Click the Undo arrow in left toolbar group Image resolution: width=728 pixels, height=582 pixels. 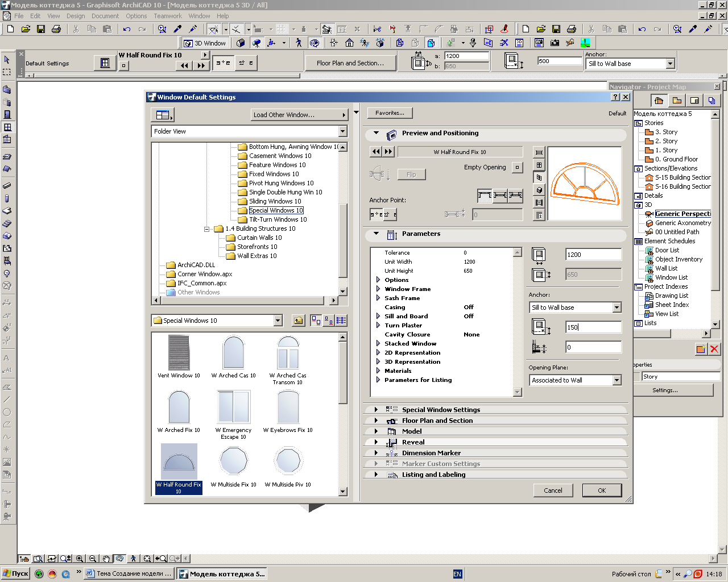point(126,29)
